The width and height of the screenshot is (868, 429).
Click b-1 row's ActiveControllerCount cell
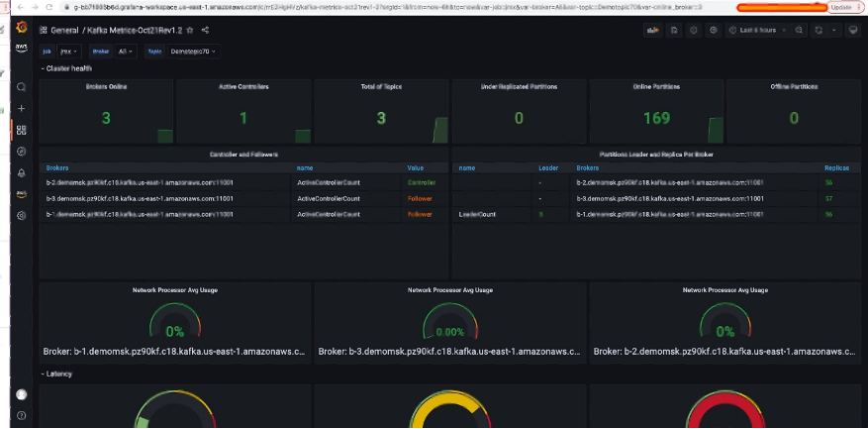click(329, 214)
